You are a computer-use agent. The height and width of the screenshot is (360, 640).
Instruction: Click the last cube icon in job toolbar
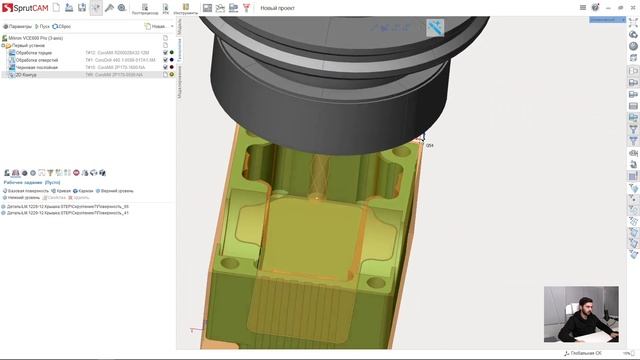click(102, 173)
